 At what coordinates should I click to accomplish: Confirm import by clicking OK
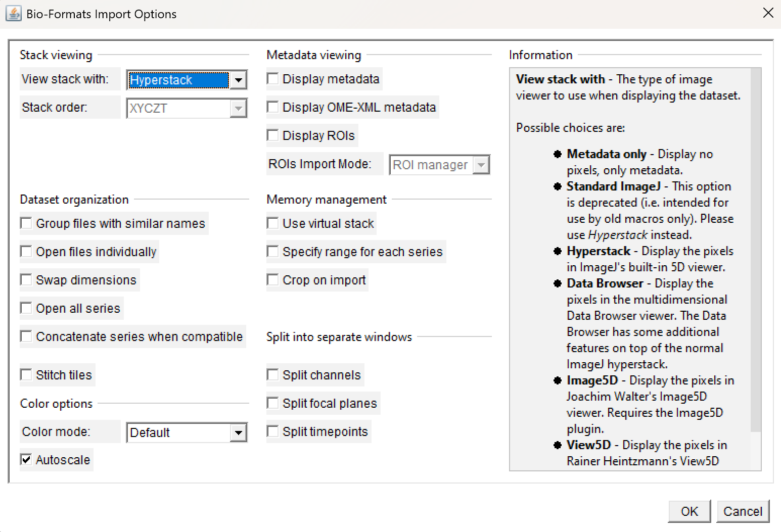pyautogui.click(x=689, y=511)
